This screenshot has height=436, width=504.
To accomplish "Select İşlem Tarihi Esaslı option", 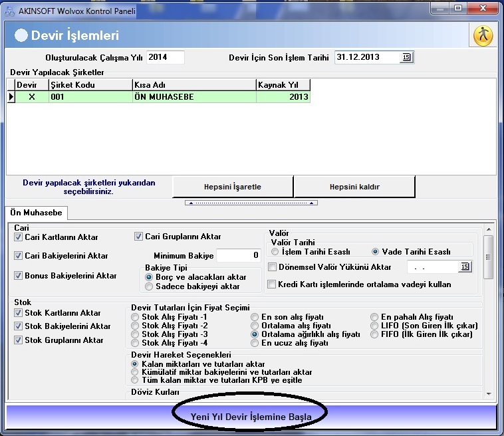I will pos(275,252).
